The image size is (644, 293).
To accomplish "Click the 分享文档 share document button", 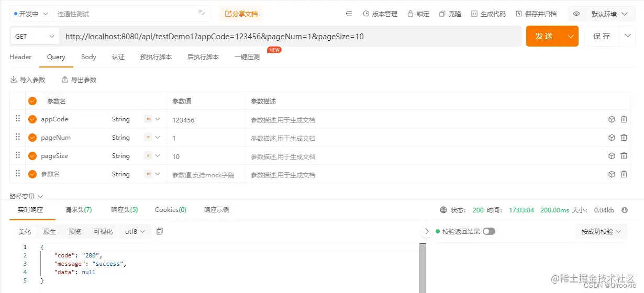I will coord(241,14).
